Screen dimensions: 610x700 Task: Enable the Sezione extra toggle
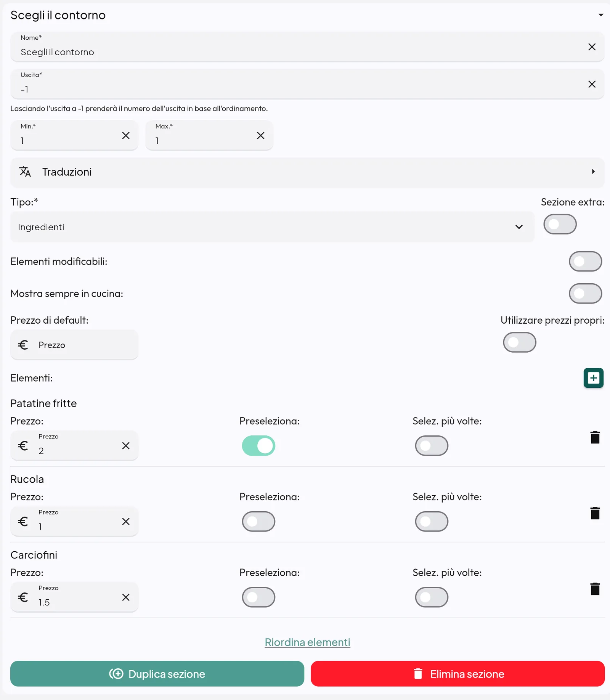pos(560,224)
